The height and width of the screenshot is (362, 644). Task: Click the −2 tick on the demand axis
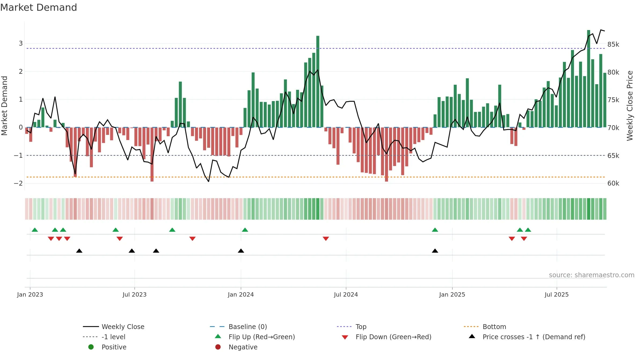pos(18,183)
